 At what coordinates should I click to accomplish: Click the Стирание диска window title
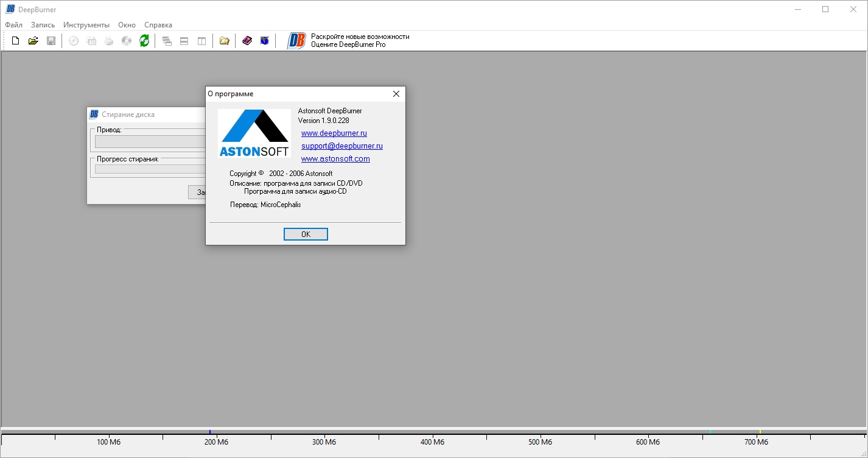point(128,114)
